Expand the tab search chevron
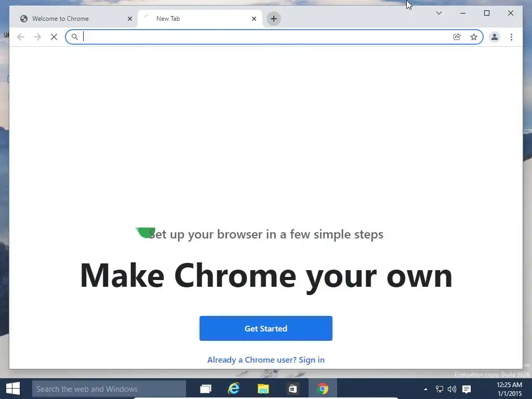 point(438,13)
